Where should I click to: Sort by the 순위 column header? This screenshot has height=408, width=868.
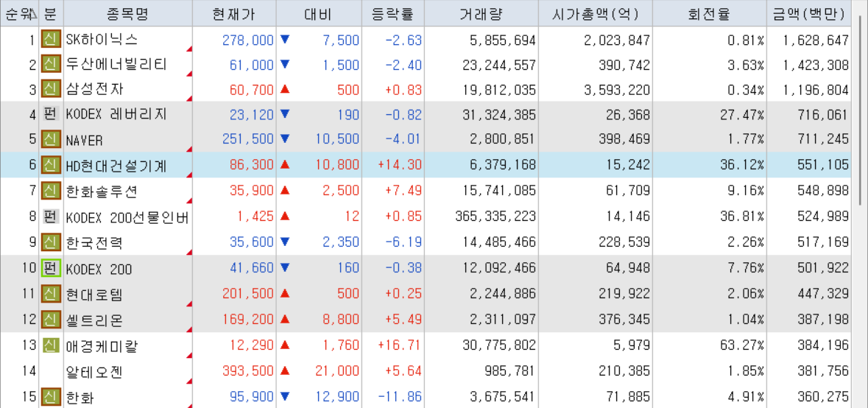(x=19, y=13)
